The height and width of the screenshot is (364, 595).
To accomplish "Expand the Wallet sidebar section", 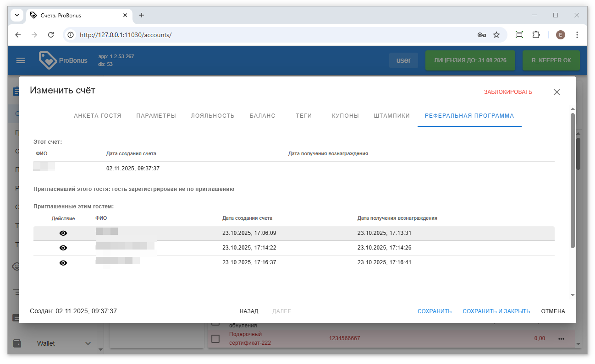I will click(x=88, y=343).
